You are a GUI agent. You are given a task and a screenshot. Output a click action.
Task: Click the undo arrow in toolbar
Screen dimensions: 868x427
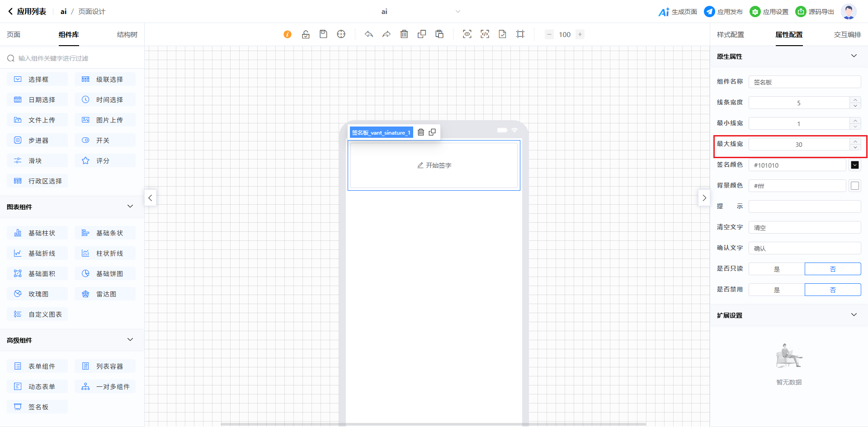click(x=369, y=34)
